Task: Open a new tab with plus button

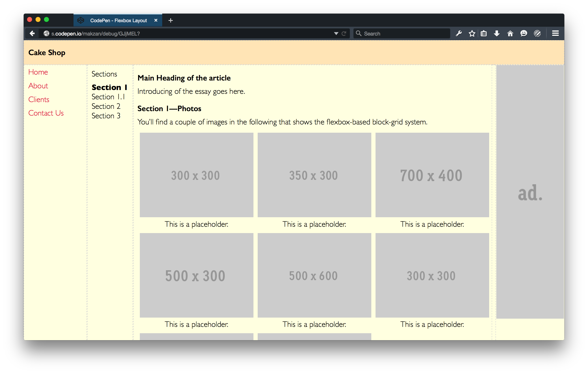Action: coord(171,20)
